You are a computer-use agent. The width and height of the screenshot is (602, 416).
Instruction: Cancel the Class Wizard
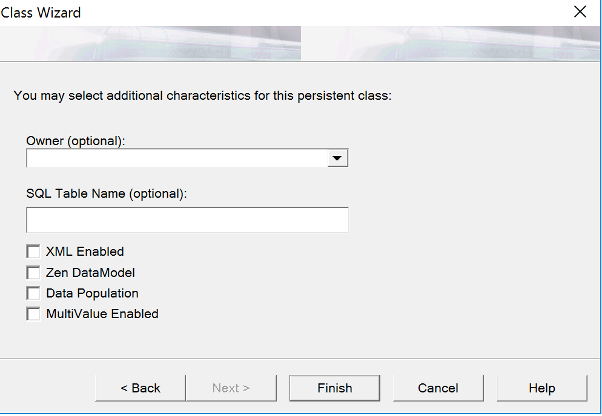point(438,388)
